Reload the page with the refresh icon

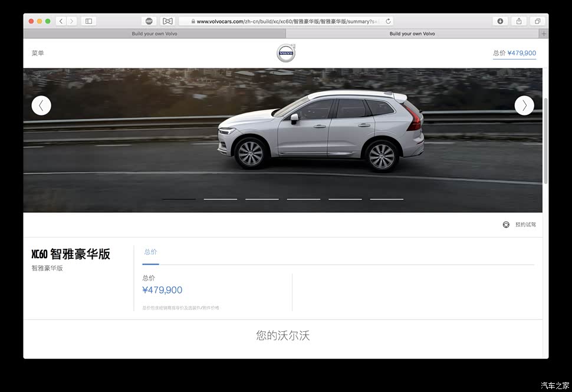tap(388, 21)
